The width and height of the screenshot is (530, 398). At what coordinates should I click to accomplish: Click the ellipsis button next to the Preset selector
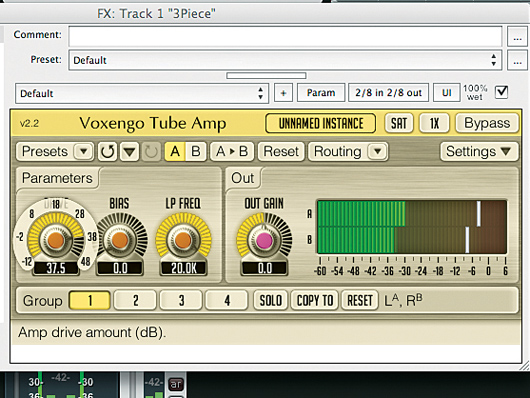coord(517,61)
